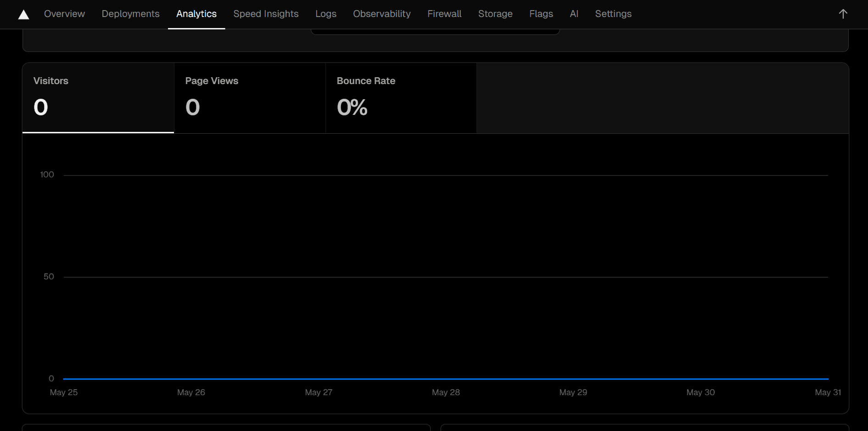The image size is (868, 431).
Task: Select the AI tab
Action: tap(574, 14)
